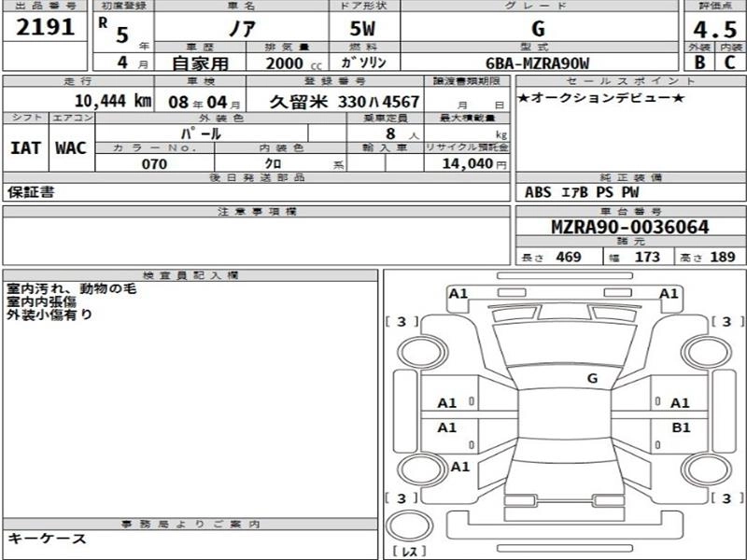The image size is (747, 560).
Task: Select the office notice キーケース
Action: click(47, 539)
